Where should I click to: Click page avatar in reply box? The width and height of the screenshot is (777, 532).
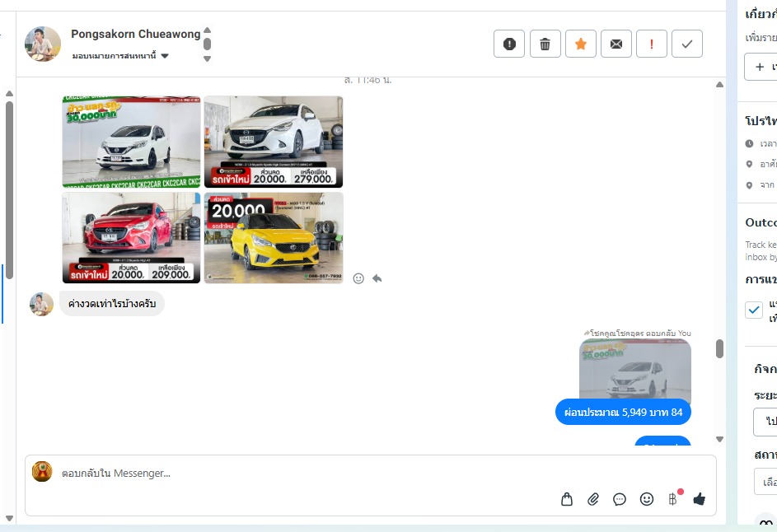pyautogui.click(x=42, y=472)
